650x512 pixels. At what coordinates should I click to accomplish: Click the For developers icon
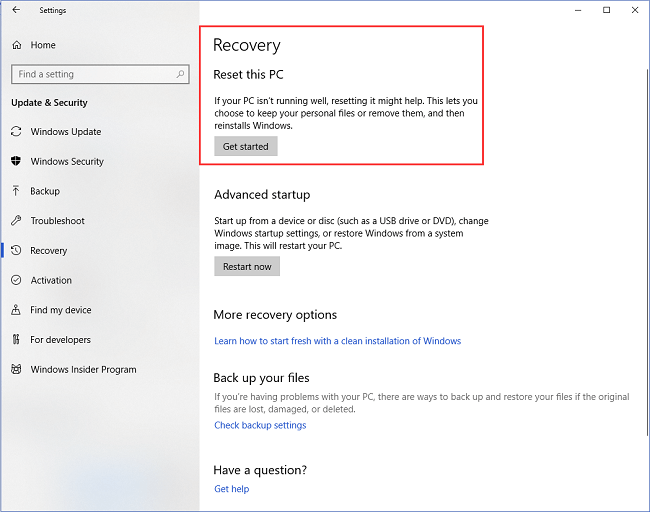[17, 340]
